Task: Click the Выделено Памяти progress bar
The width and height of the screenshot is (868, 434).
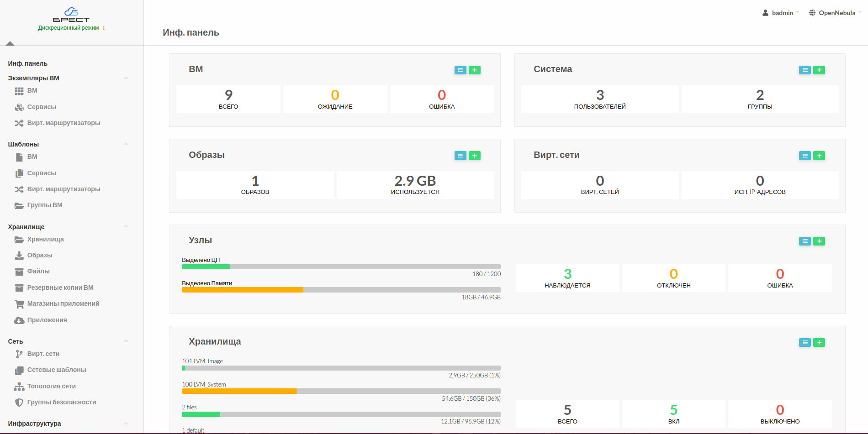Action: (341, 290)
